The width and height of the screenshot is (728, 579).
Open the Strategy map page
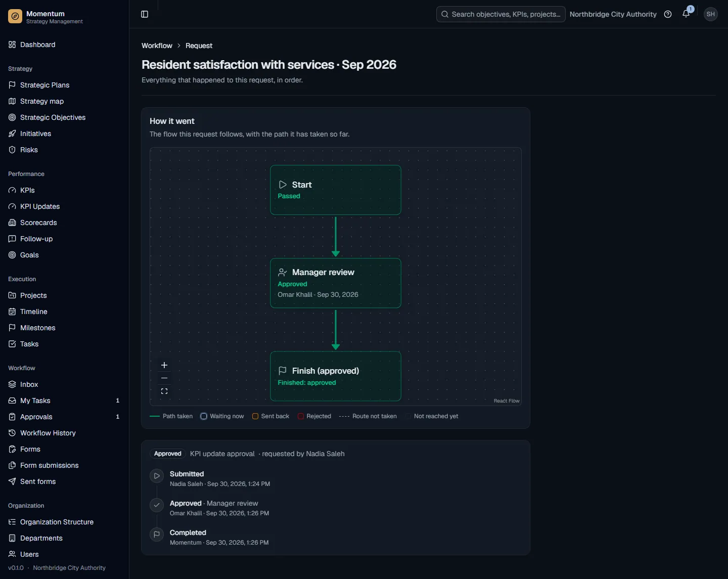(64, 101)
